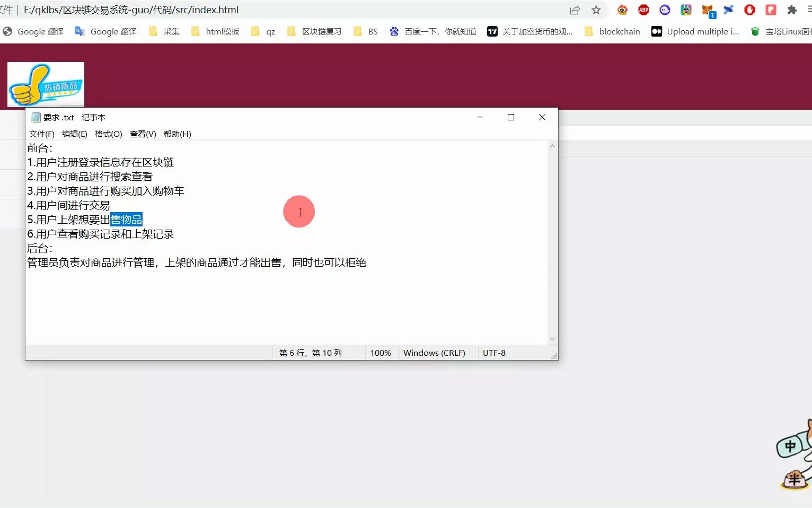Click 'UTF-8' encoding in status bar
The height and width of the screenshot is (508, 812).
(494, 353)
